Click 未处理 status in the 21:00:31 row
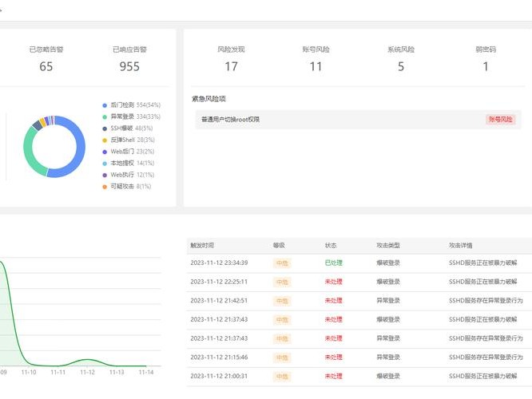 pyautogui.click(x=334, y=377)
